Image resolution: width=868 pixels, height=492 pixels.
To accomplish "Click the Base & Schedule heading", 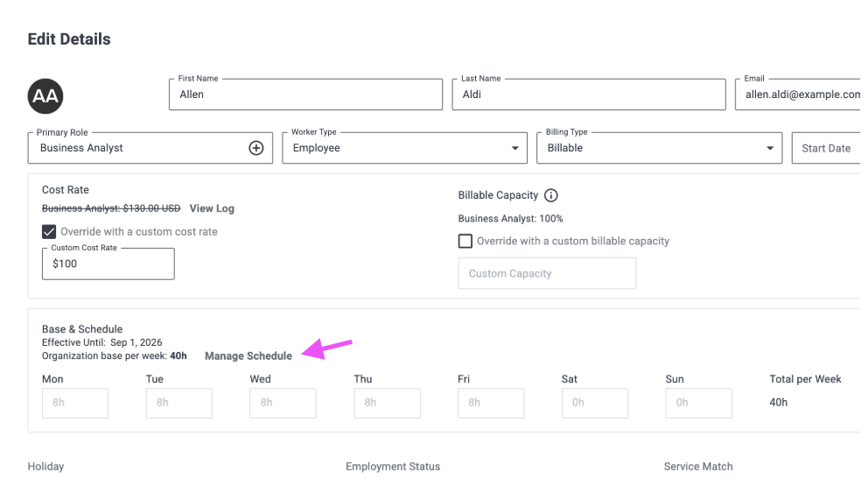I will click(x=82, y=329).
